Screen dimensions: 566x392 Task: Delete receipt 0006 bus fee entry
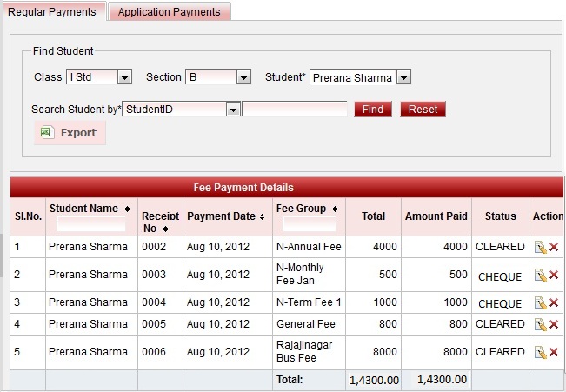pos(553,352)
